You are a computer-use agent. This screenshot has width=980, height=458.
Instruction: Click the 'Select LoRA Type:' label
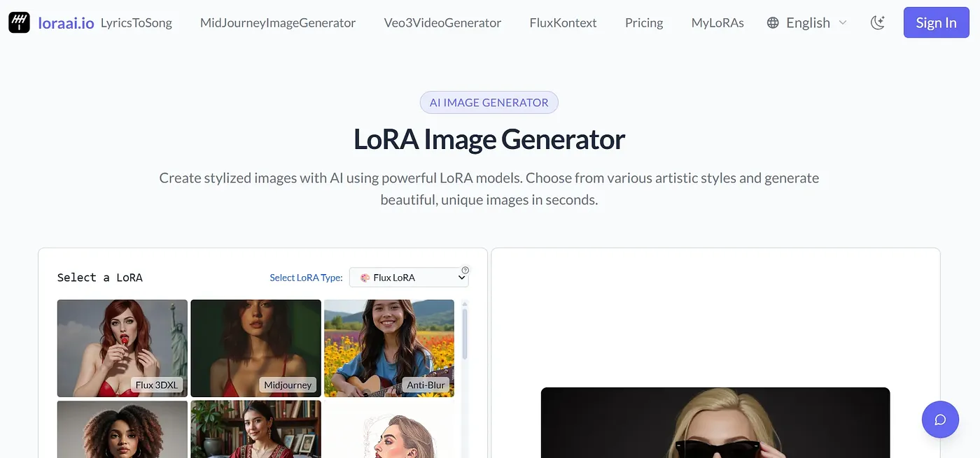tap(306, 278)
